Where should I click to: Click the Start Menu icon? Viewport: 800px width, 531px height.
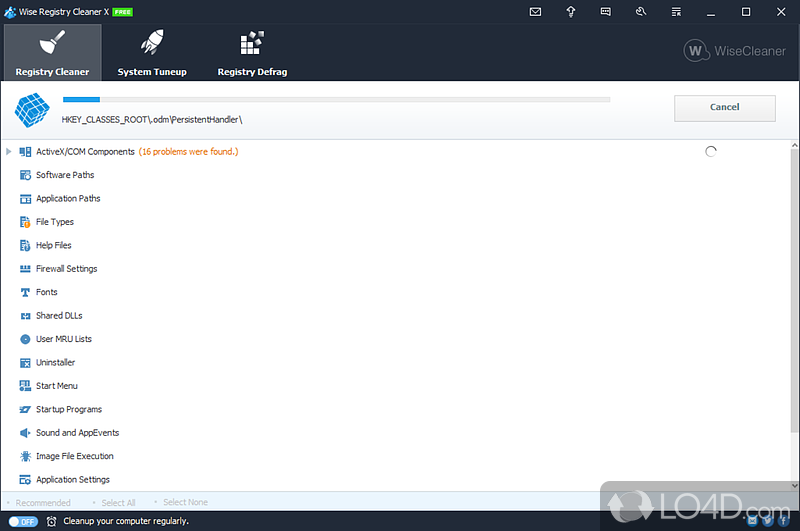pos(25,386)
